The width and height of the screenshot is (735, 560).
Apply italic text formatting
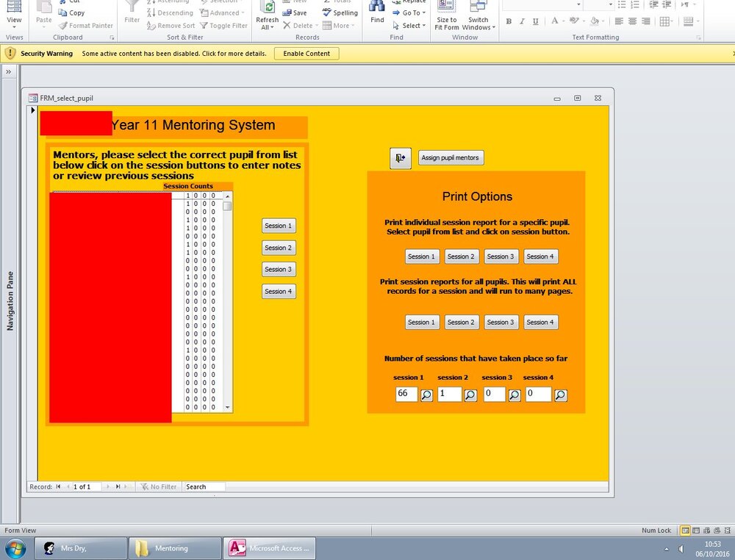[522, 21]
